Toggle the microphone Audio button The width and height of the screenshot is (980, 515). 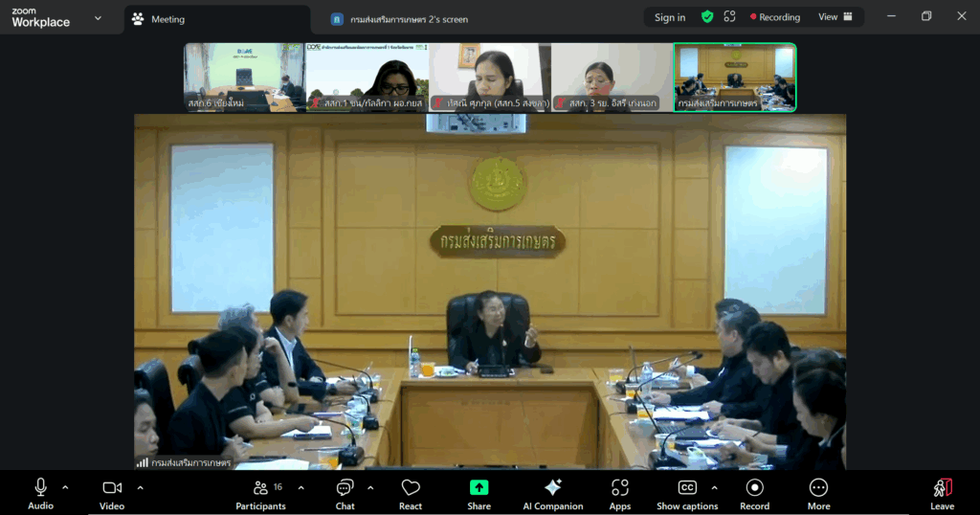point(40,493)
